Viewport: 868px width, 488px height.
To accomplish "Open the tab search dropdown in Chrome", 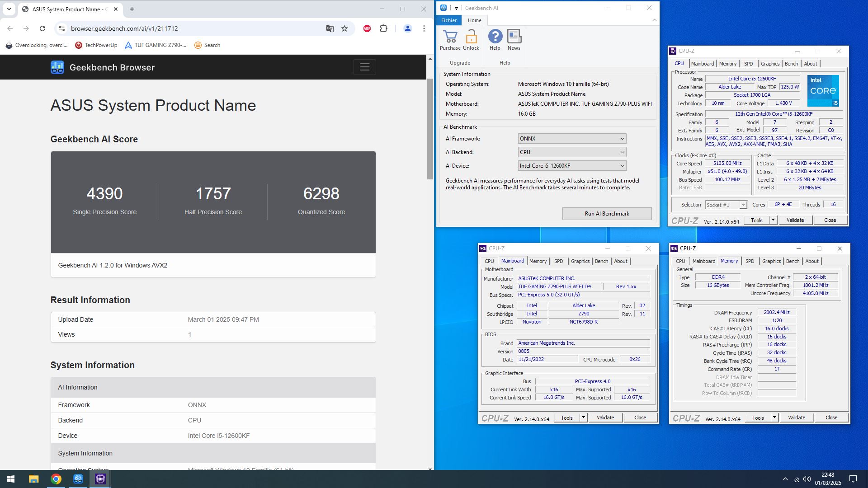I will coord(9,9).
